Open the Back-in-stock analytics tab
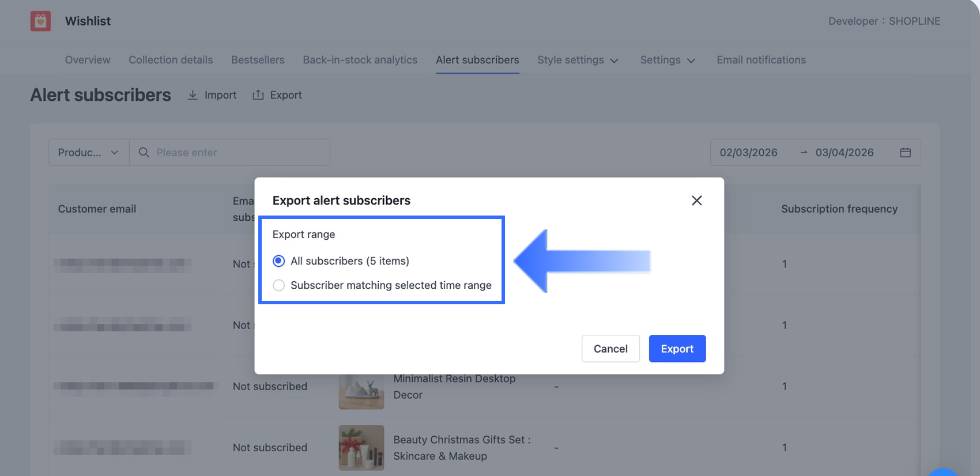This screenshot has height=476, width=980. click(360, 60)
